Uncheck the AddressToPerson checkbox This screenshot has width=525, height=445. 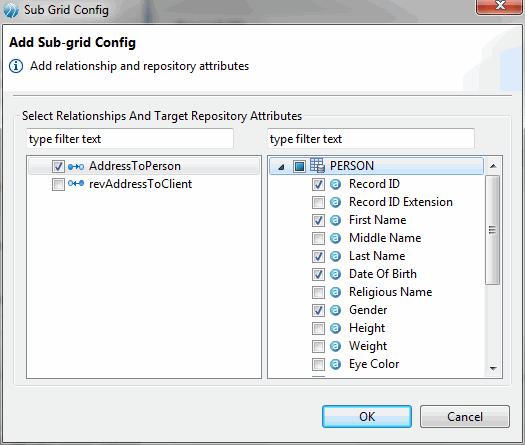point(58,166)
